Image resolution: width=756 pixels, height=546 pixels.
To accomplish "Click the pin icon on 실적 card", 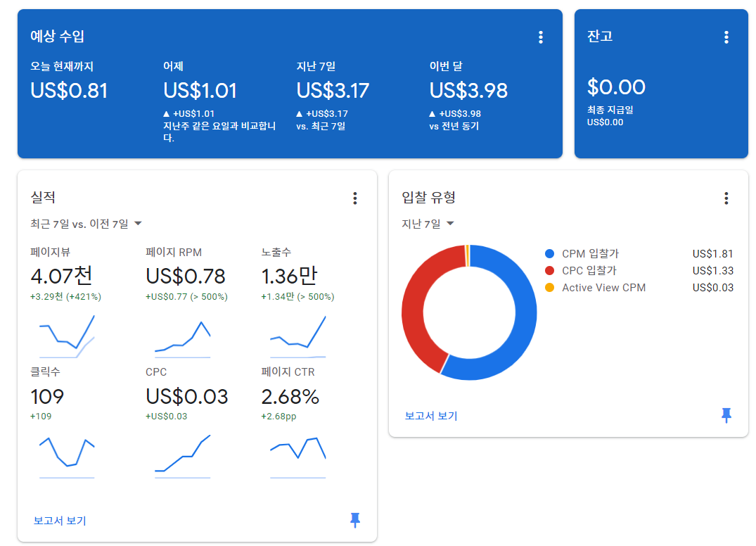I will click(355, 520).
